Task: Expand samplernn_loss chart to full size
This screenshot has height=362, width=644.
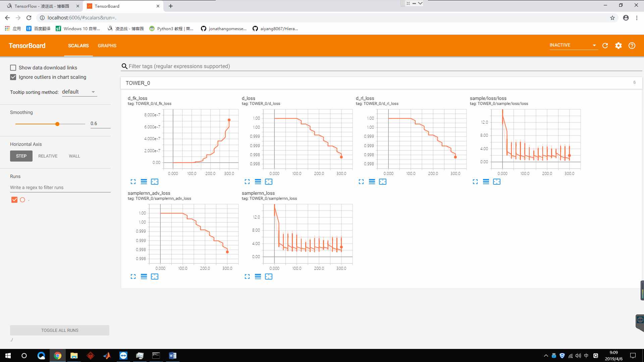Action: coord(247,277)
